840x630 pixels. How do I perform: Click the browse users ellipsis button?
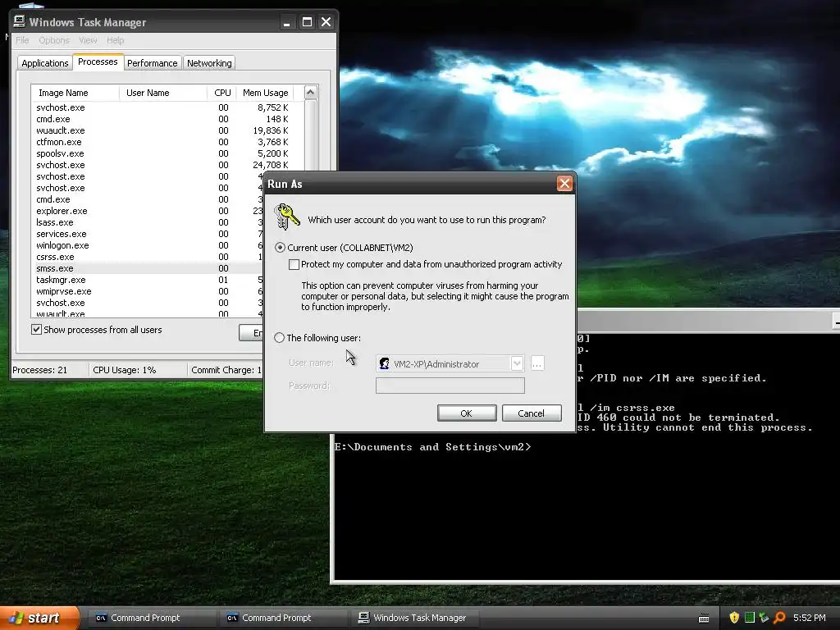click(x=537, y=363)
